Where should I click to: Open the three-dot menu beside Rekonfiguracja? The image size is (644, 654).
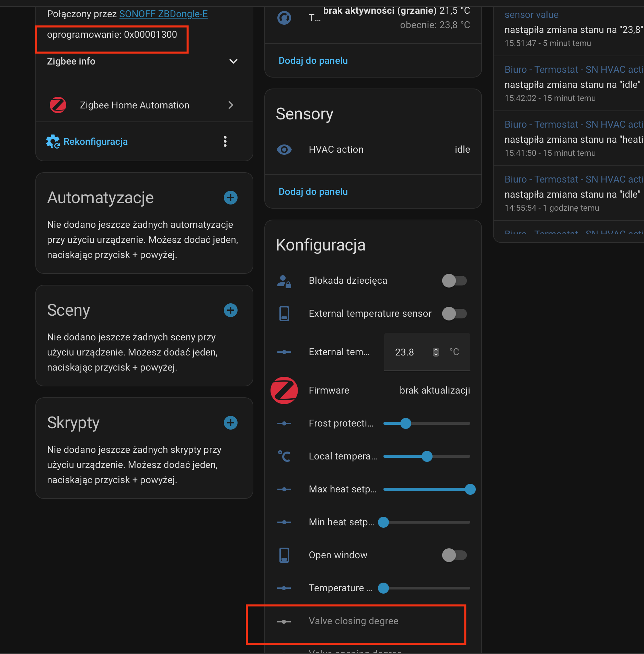pyautogui.click(x=225, y=141)
